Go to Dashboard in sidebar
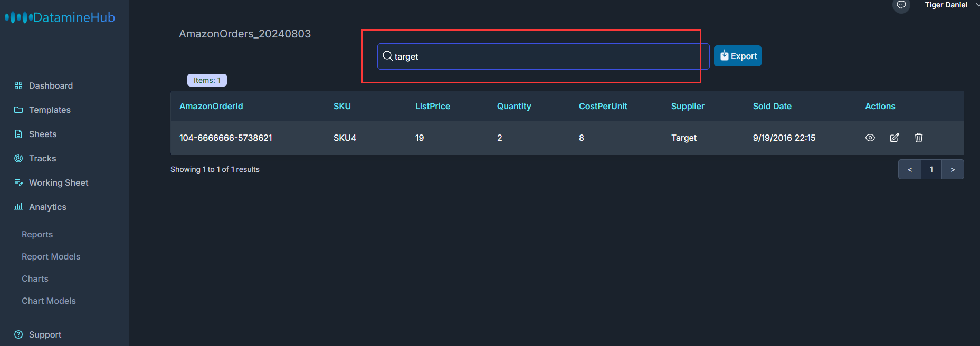Screen dimensions: 980x346 (51, 85)
